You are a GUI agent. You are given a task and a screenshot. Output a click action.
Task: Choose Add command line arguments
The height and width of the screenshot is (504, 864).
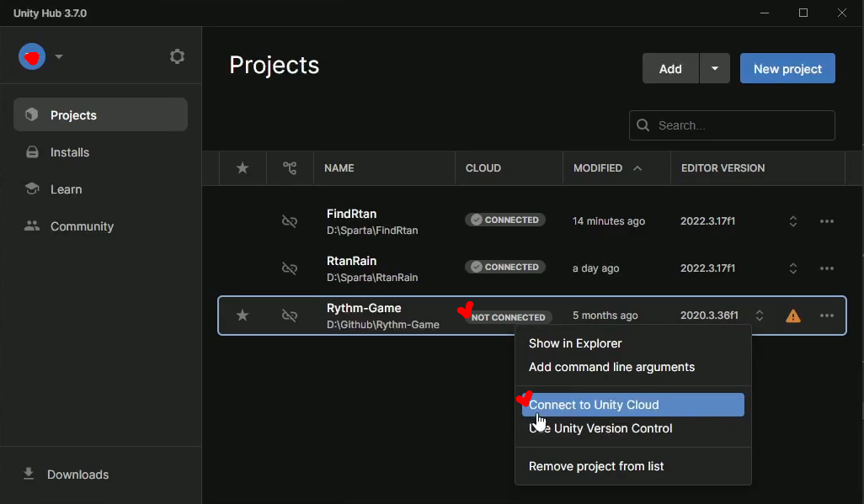click(x=611, y=367)
